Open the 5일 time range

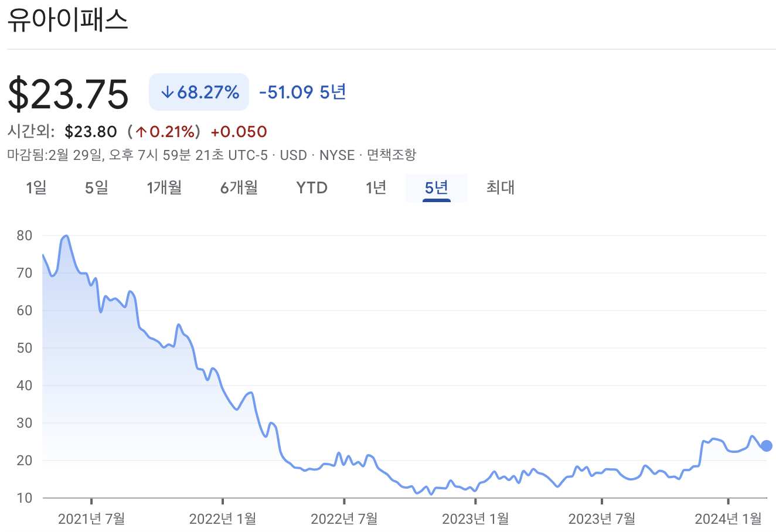click(x=97, y=187)
